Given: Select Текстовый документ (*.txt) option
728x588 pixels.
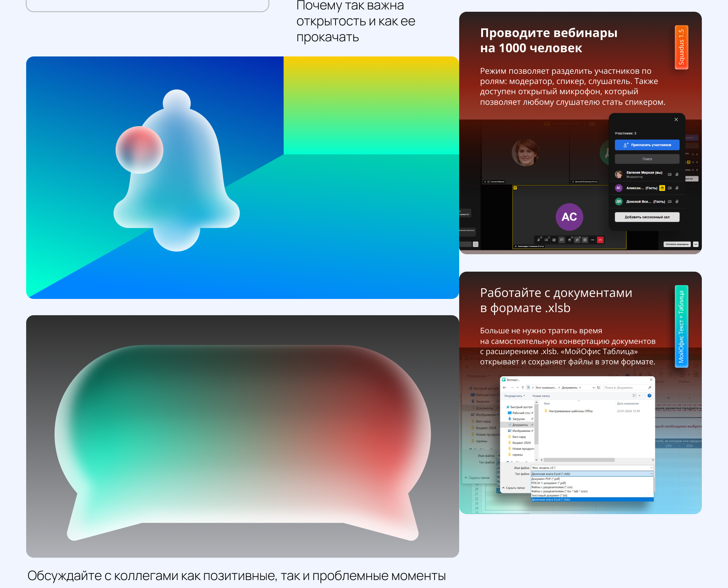Looking at the screenshot, I should click(549, 495).
